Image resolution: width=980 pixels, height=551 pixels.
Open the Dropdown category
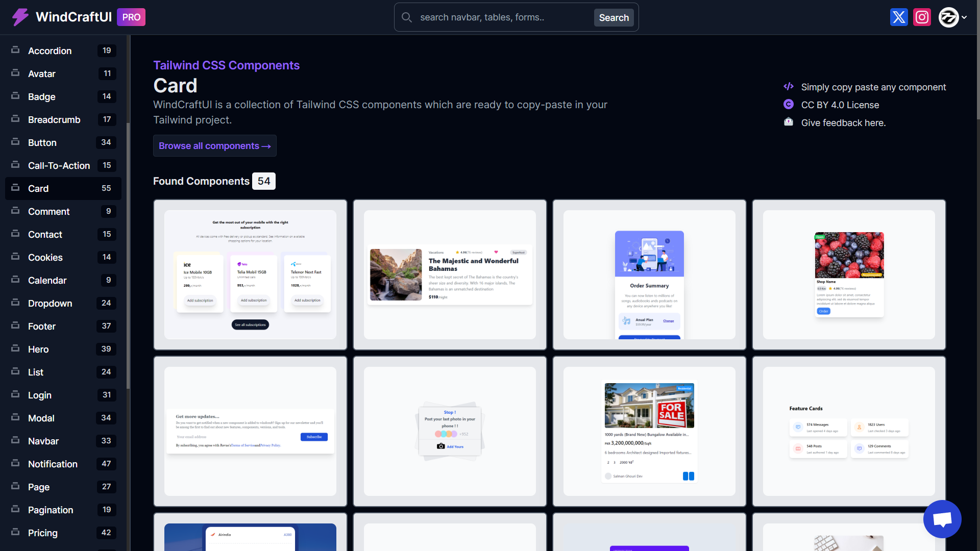63,303
